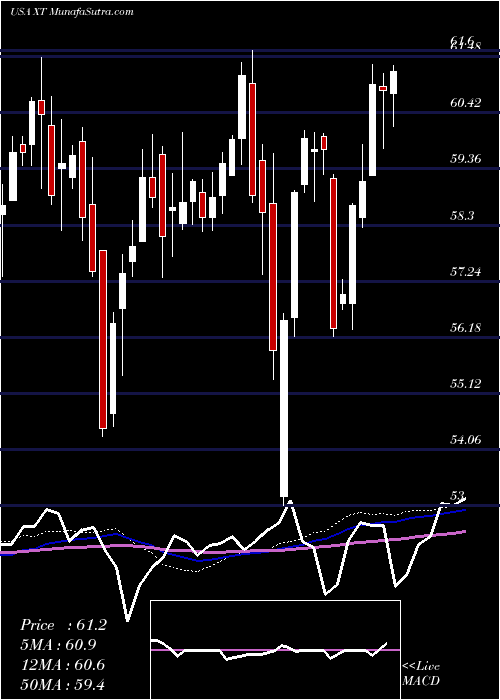Click the <<Live MACD label
The height and width of the screenshot is (700, 500).
tap(421, 673)
